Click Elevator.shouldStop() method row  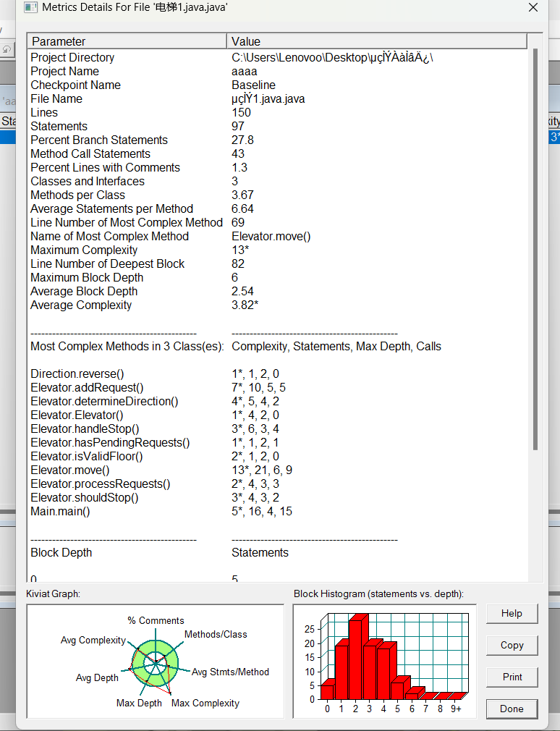click(x=277, y=497)
